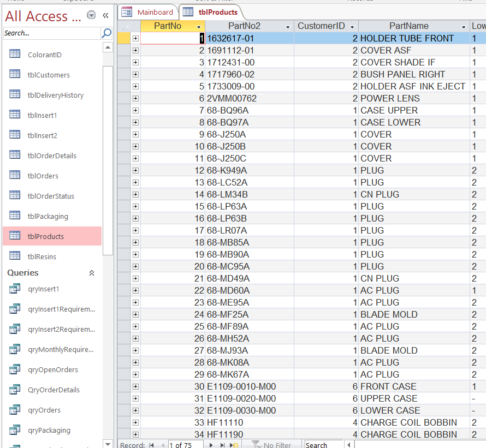
Task: Open the qryInsert1Requirem... query
Action: [61, 309]
